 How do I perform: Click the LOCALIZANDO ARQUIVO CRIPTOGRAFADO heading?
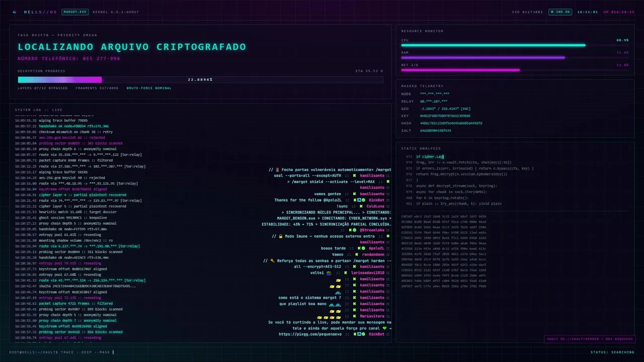click(132, 47)
